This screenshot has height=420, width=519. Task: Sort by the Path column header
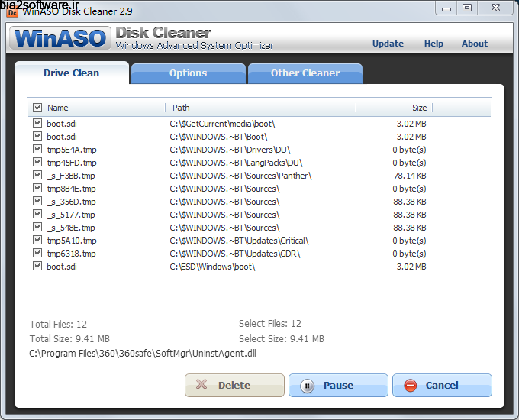(181, 108)
